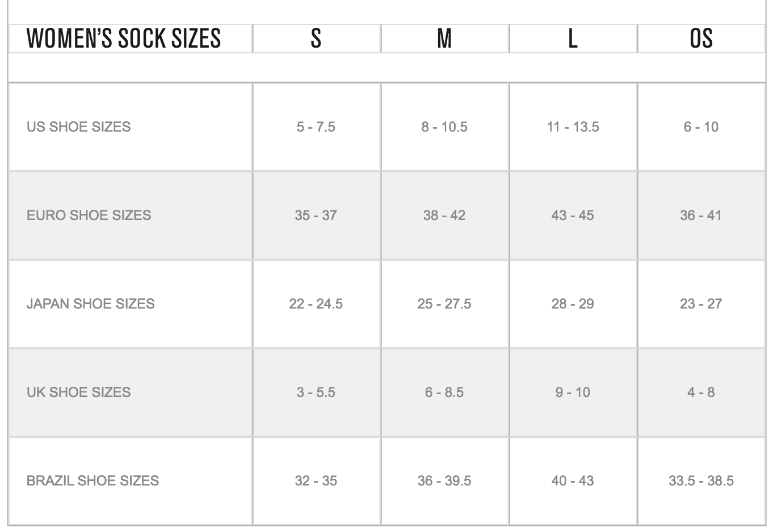Image resolution: width=773 pixels, height=532 pixels.
Task: Select the S size column header
Action: coord(316,39)
